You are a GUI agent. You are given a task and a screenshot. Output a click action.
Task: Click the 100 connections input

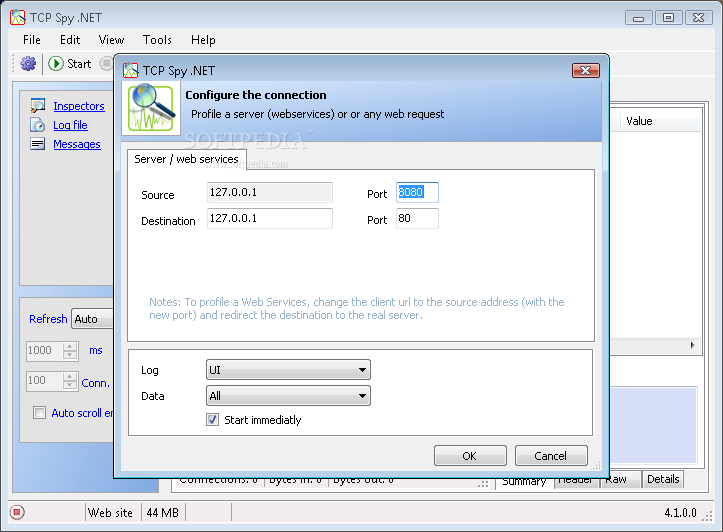click(45, 381)
